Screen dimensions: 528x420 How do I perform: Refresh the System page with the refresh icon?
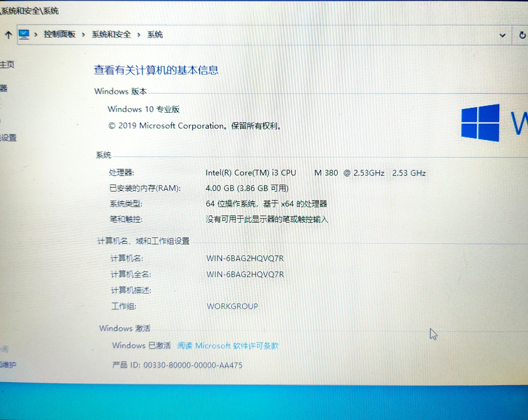click(522, 35)
